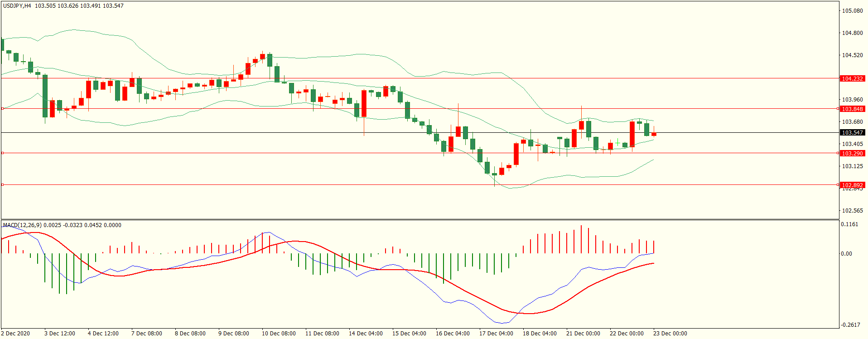The image size is (868, 339).
Task: Click the most recent red candlestick
Action: [x=654, y=134]
